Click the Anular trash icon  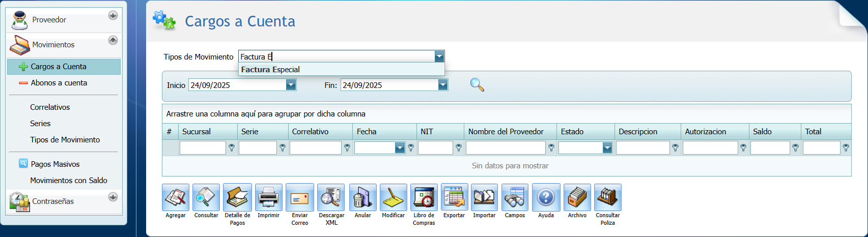(x=362, y=197)
